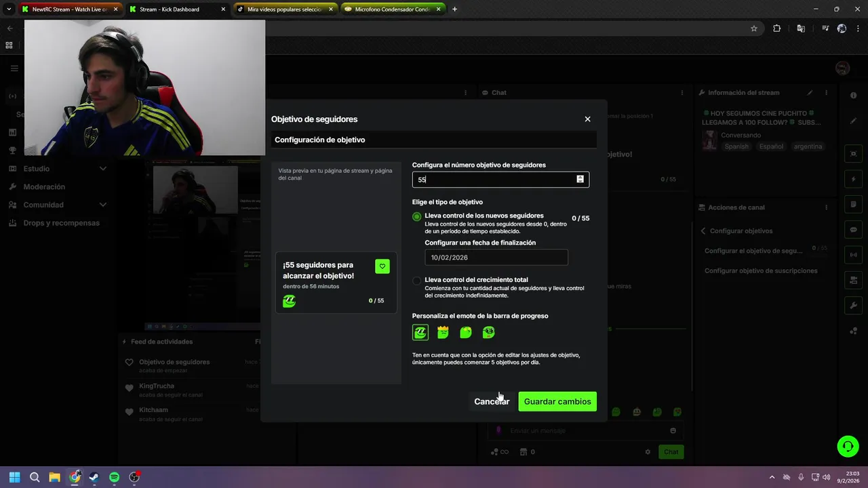Viewport: 868px width, 488px height.
Task: Click the info icon in right toolbar
Action: tap(853, 96)
